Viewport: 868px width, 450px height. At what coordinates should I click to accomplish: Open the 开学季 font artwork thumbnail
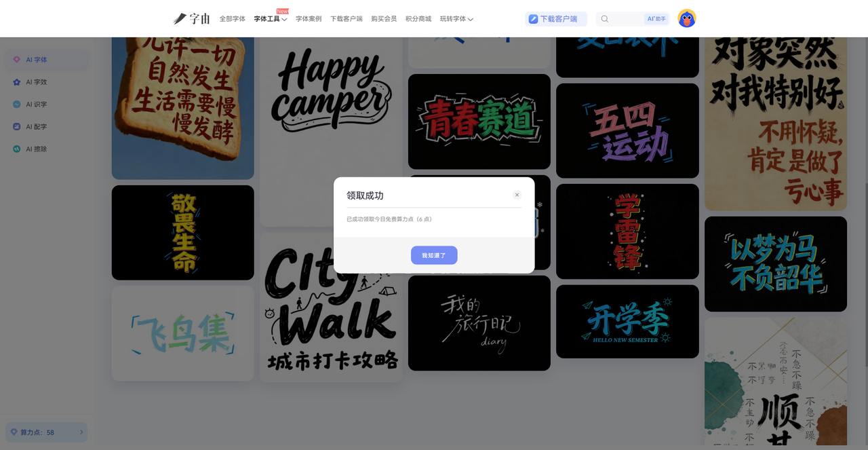627,321
